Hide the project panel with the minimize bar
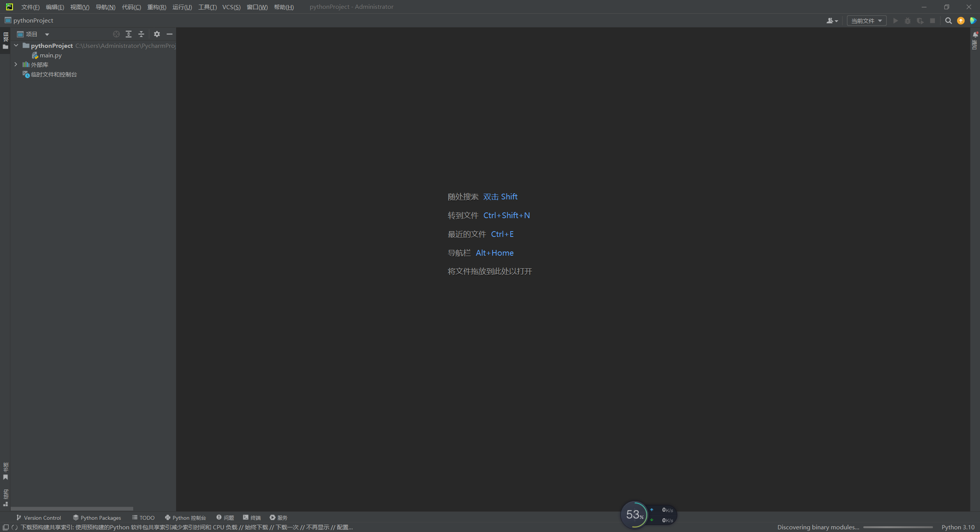The height and width of the screenshot is (532, 980). (x=170, y=34)
